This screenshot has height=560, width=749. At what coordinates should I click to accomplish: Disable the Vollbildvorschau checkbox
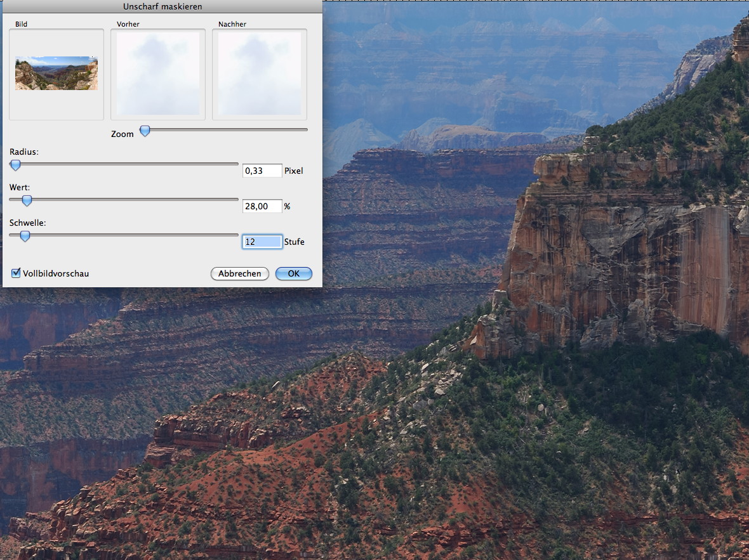[x=16, y=273]
